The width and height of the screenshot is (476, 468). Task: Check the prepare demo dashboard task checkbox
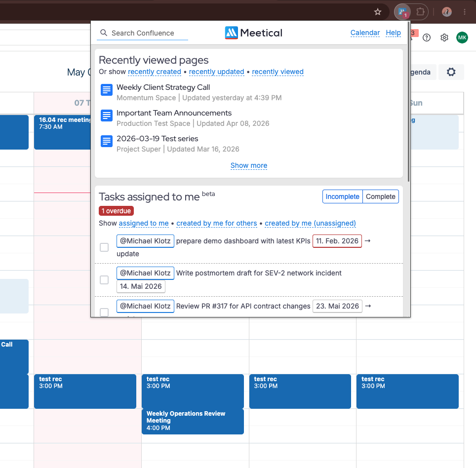[104, 247]
